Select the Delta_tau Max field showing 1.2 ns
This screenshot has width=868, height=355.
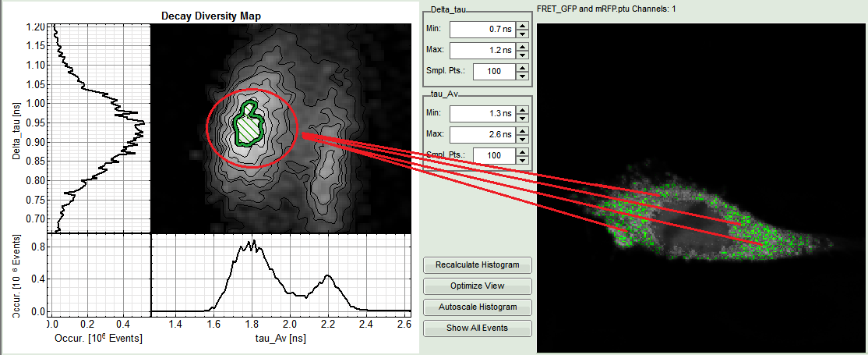pyautogui.click(x=482, y=50)
